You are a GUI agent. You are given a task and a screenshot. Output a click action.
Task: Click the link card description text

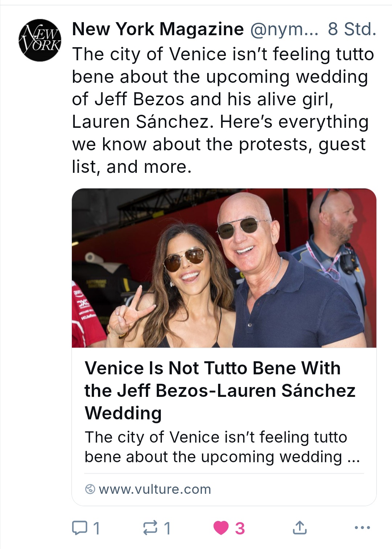(x=222, y=447)
